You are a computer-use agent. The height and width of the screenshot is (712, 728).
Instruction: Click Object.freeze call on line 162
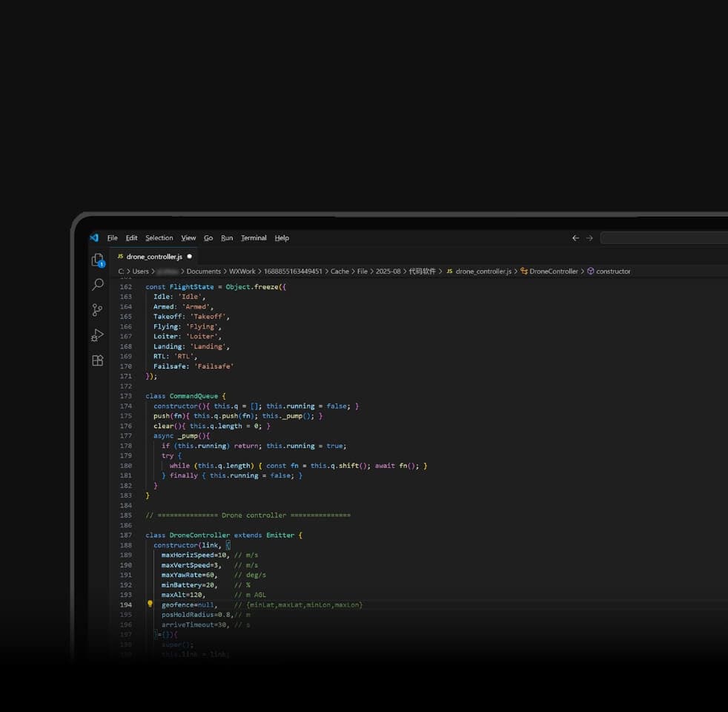[253, 287]
